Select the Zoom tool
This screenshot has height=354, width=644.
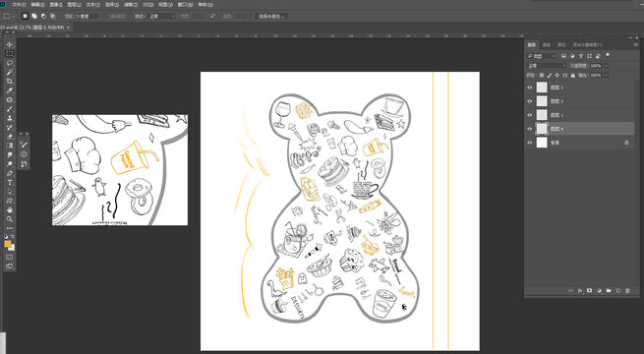point(10,219)
